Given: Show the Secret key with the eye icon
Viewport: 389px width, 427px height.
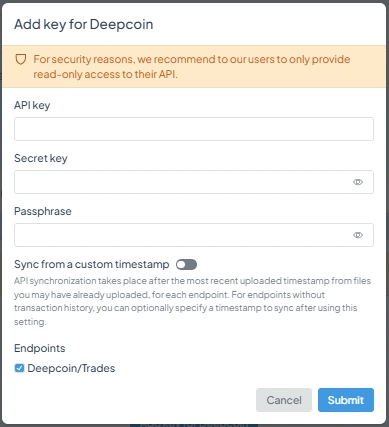Looking at the screenshot, I should [358, 182].
